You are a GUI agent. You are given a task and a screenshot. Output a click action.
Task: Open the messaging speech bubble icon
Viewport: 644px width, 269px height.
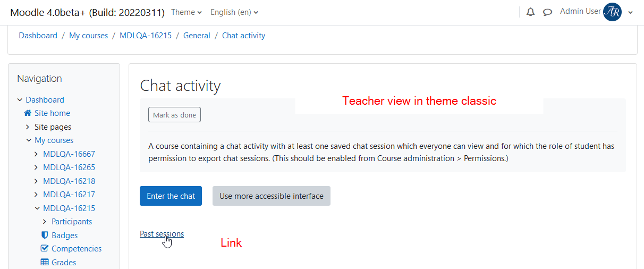coord(547,12)
